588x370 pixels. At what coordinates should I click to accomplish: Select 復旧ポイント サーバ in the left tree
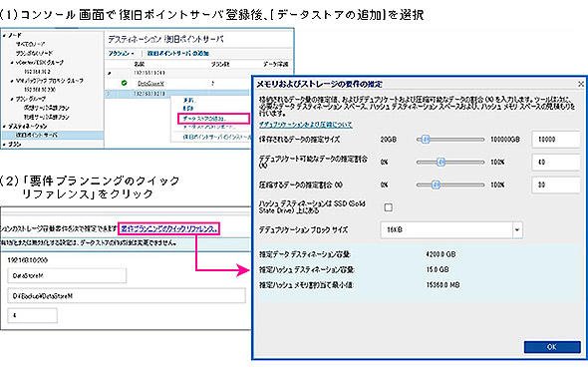click(x=37, y=135)
